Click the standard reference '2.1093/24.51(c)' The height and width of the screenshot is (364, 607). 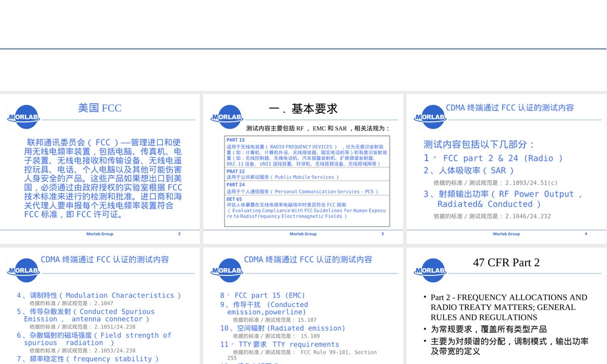pos(531,183)
